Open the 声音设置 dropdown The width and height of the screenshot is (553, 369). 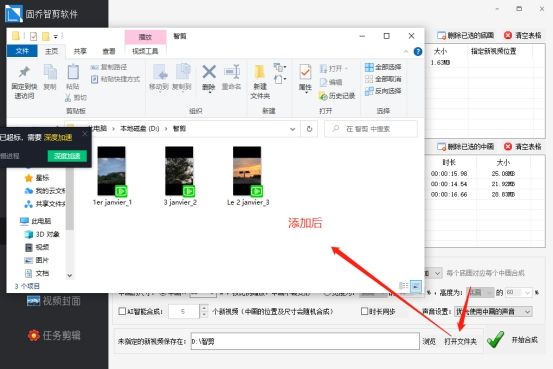[x=493, y=311]
